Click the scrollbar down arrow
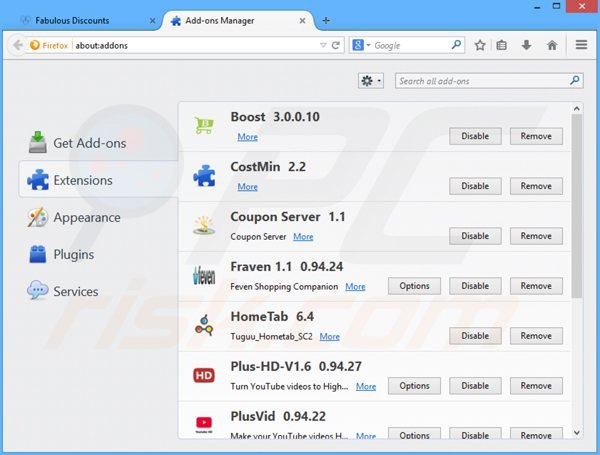Viewport: 600px width, 455px height. [x=577, y=433]
